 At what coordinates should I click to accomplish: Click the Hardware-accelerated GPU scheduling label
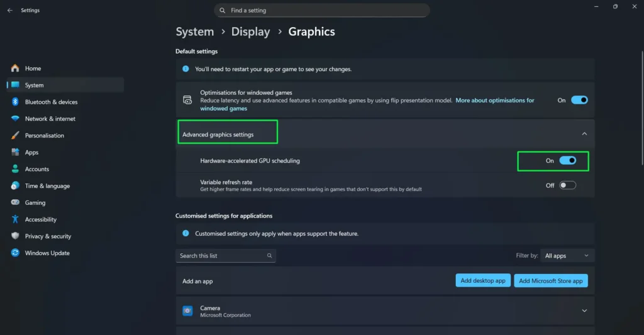[x=250, y=160]
